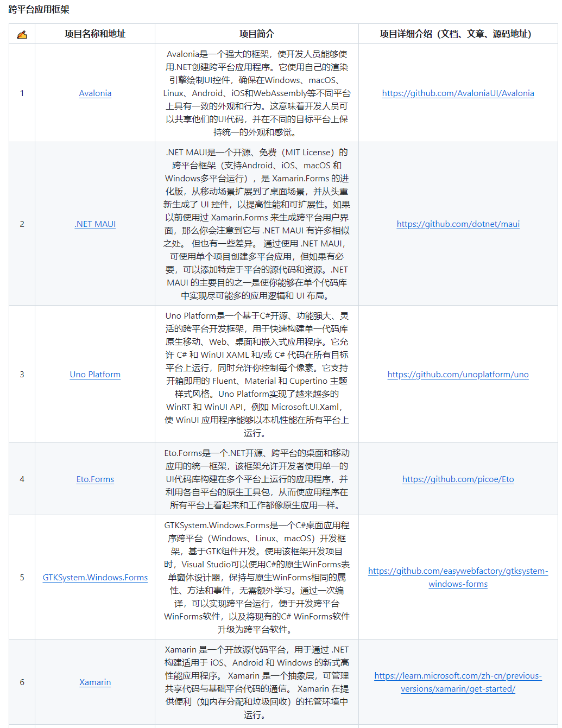
Task: Click row number 2 cell
Action: 22,224
